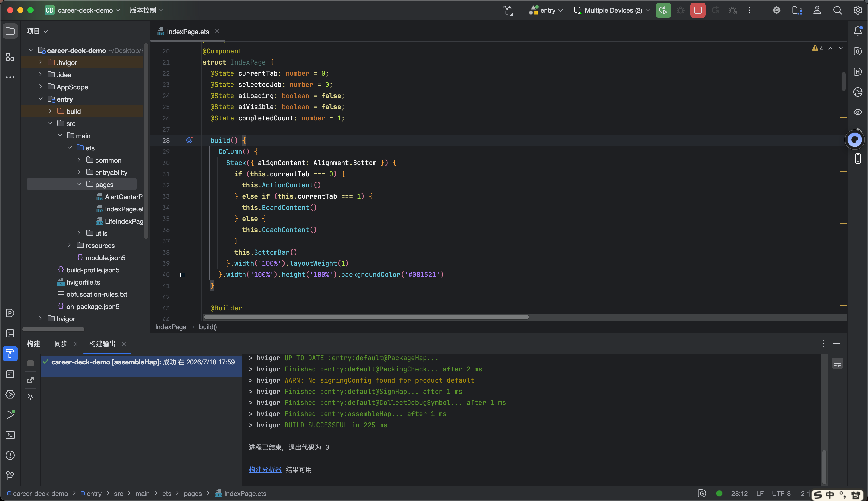Toggle the pin tab icon in build panel
The height and width of the screenshot is (501, 868).
pyautogui.click(x=31, y=397)
